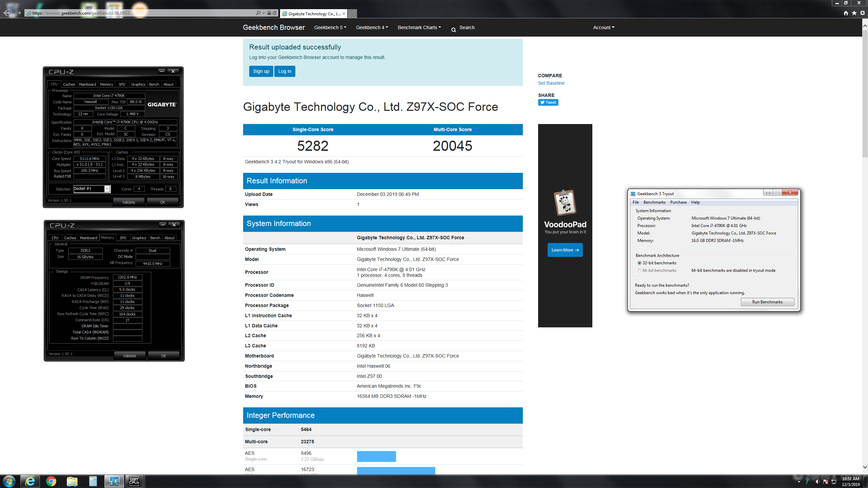The width and height of the screenshot is (868, 488).
Task: Click Validate in the top CPU-Z window
Action: coord(129,202)
